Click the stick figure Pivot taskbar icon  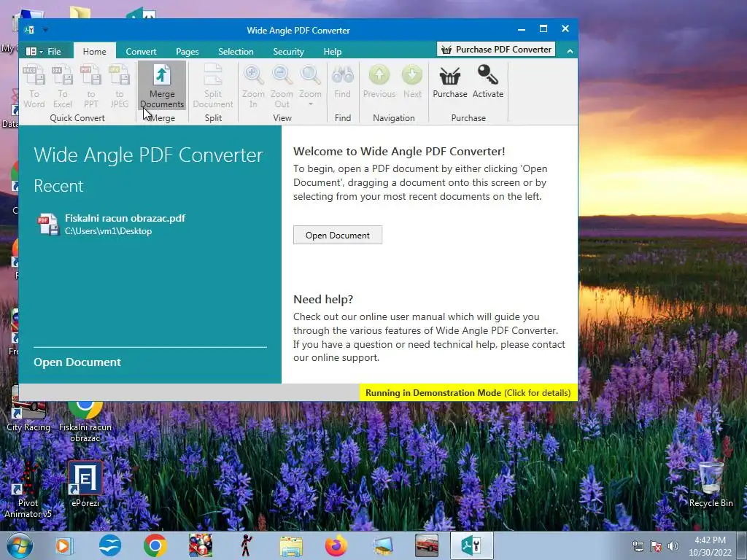[246, 545]
